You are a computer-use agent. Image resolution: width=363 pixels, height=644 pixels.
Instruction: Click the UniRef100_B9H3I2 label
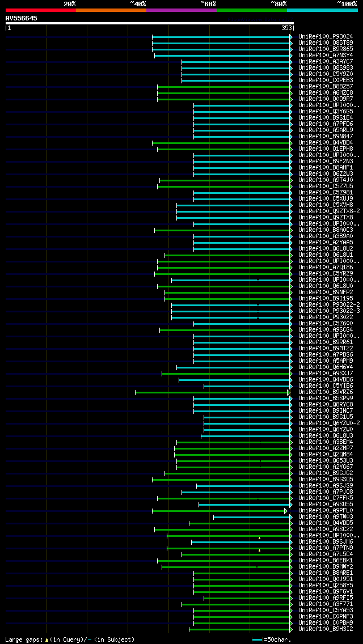coord(326,629)
